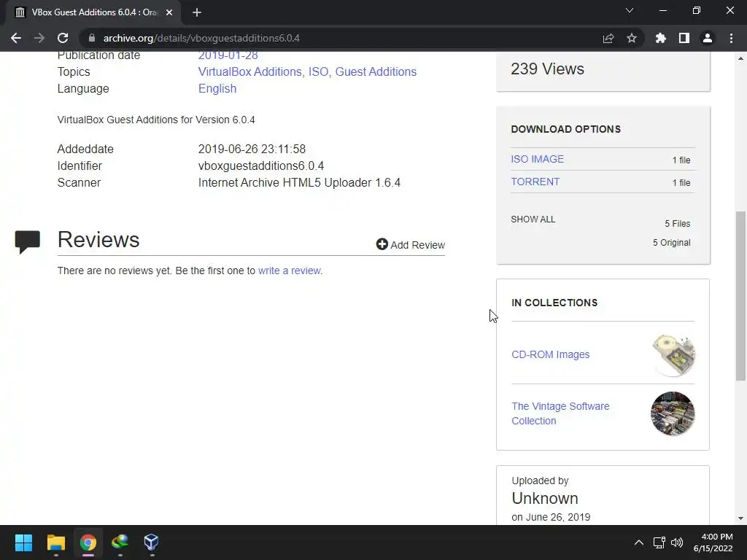
Task: Show hidden system tray icons
Action: (639, 542)
